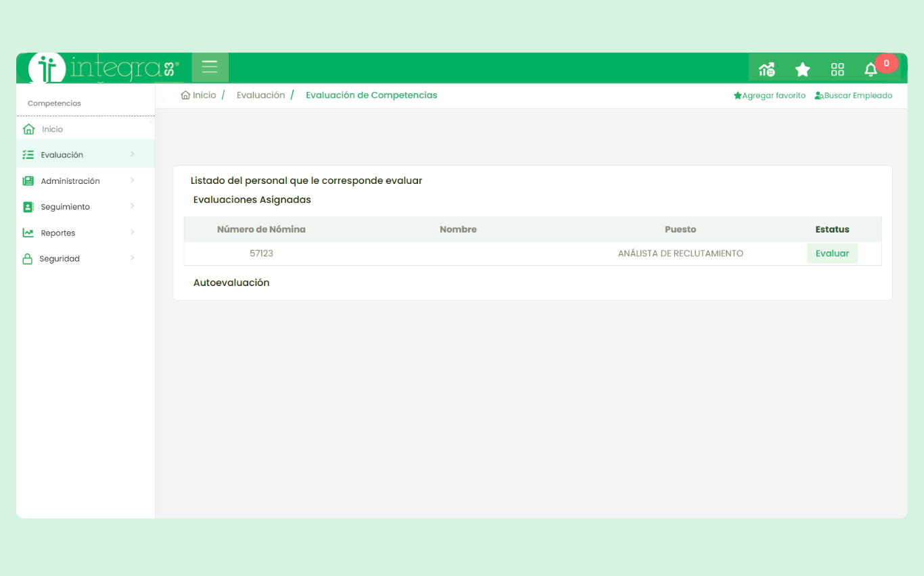Click the home icon next to Inicio in the sidebar
This screenshot has height=576, width=924.
coord(28,129)
